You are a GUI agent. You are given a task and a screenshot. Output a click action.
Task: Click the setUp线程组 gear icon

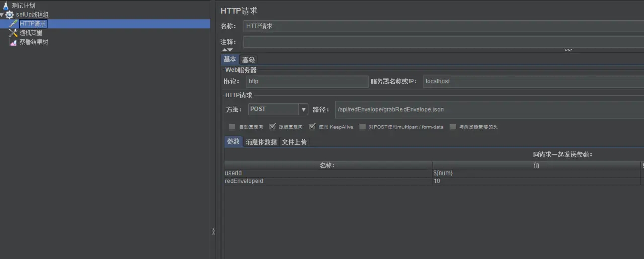[10, 15]
